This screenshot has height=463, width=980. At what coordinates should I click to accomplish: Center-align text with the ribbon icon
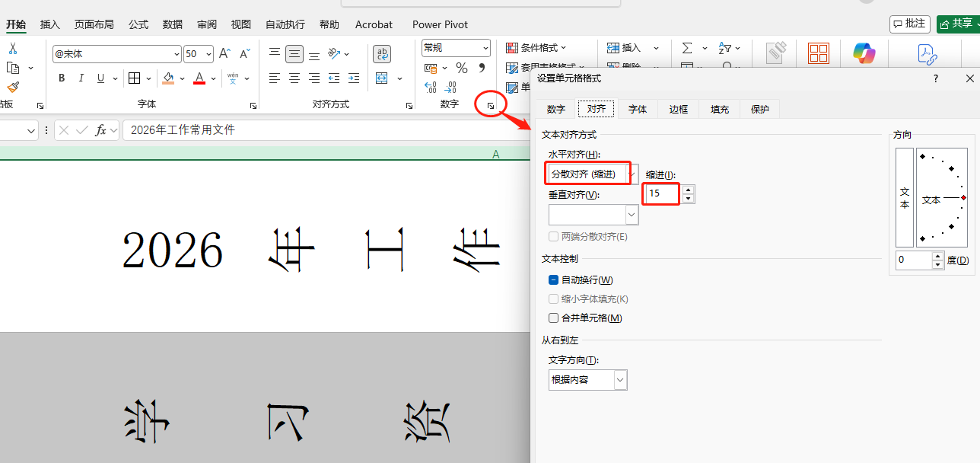tap(294, 78)
